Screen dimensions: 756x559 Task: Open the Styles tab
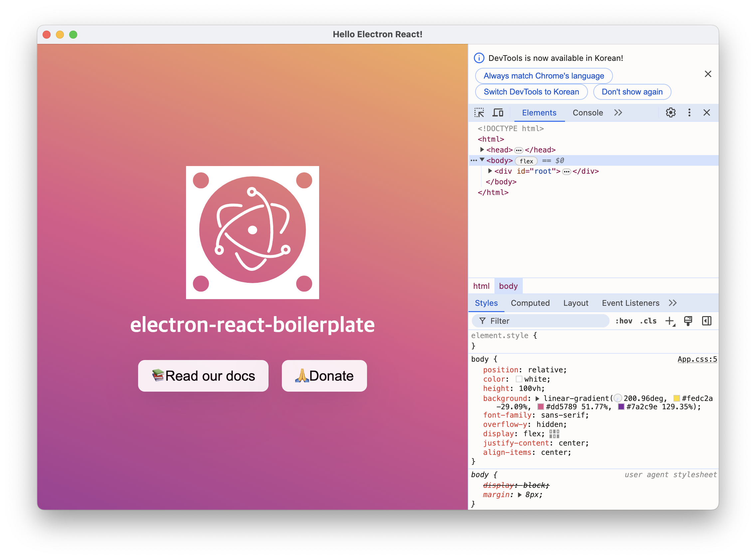point(486,303)
